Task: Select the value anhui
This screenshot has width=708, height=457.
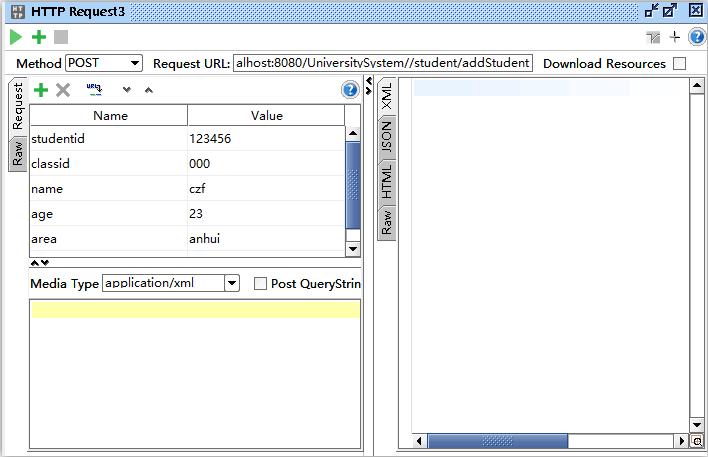Action: pyautogui.click(x=205, y=239)
